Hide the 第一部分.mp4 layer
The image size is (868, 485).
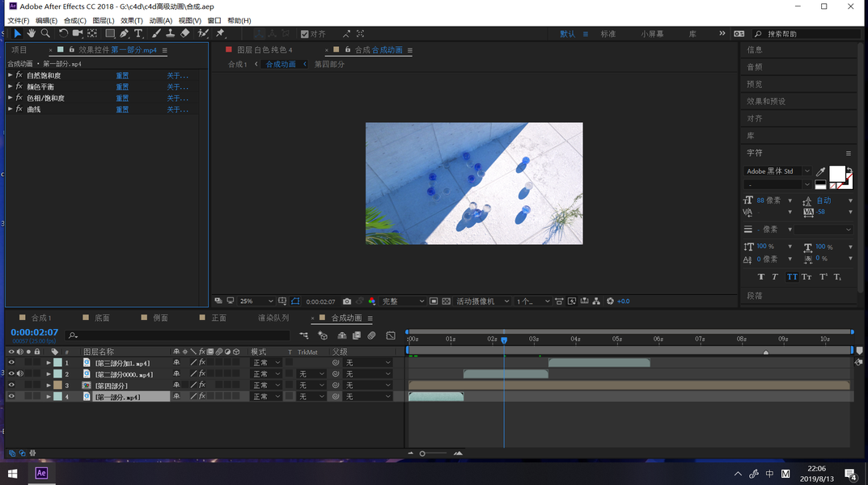point(11,397)
